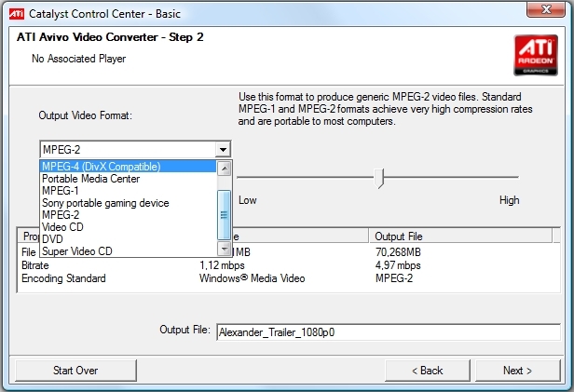Pick Sony portable gaming device option
This screenshot has width=574, height=392.
pyautogui.click(x=129, y=203)
